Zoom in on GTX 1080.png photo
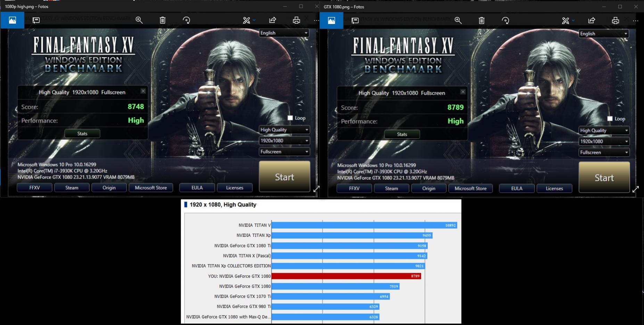 pos(458,21)
